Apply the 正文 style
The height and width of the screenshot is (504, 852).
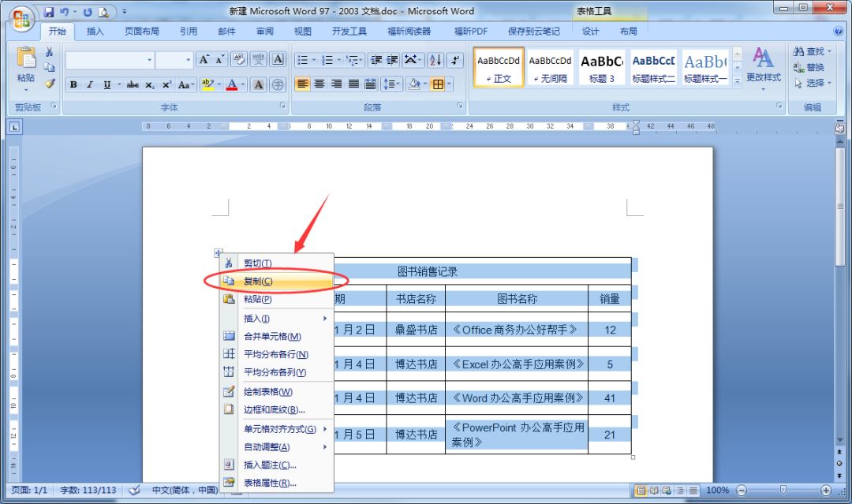click(499, 67)
